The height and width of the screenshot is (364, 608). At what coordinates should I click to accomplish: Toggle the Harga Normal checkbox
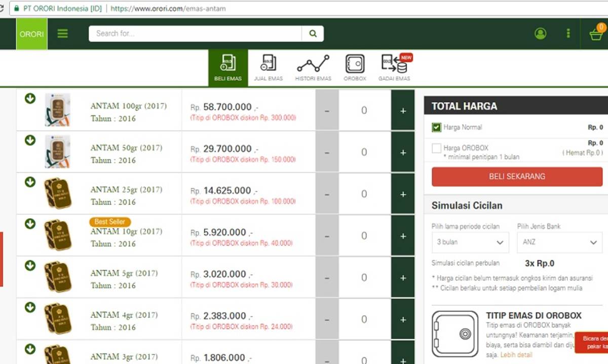coord(436,128)
